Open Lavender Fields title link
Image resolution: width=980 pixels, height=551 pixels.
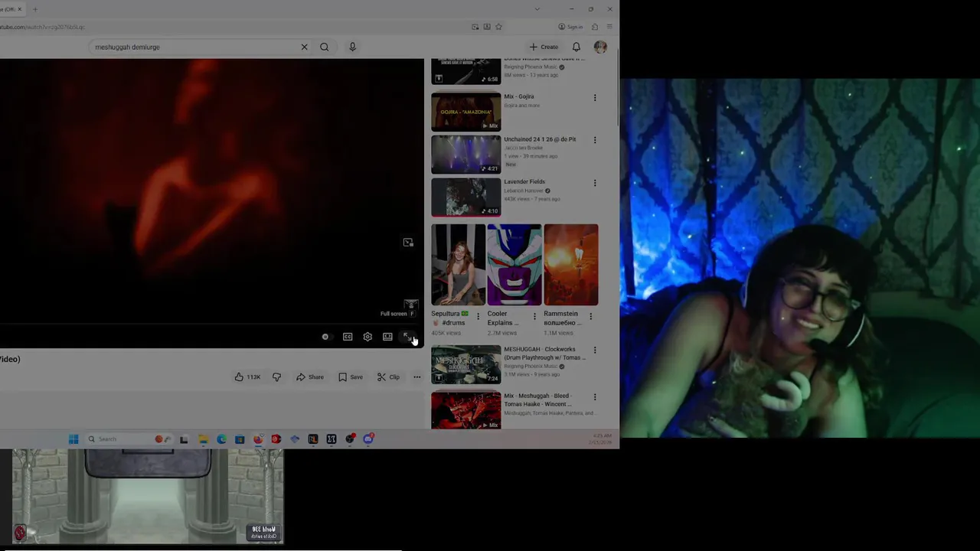click(524, 181)
